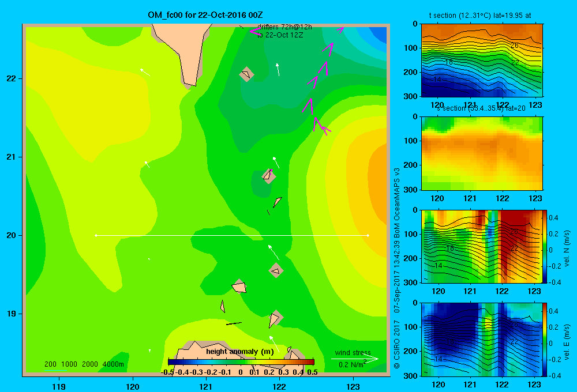Click the longitude 123 axis label on main map
Image resolution: width=577 pixels, height=392 pixels.
click(353, 386)
